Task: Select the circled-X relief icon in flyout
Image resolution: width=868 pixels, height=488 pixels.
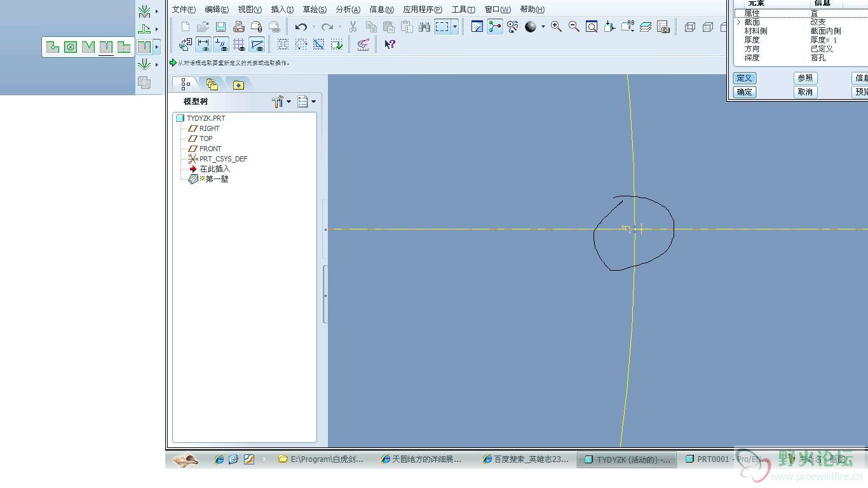Action: click(71, 47)
